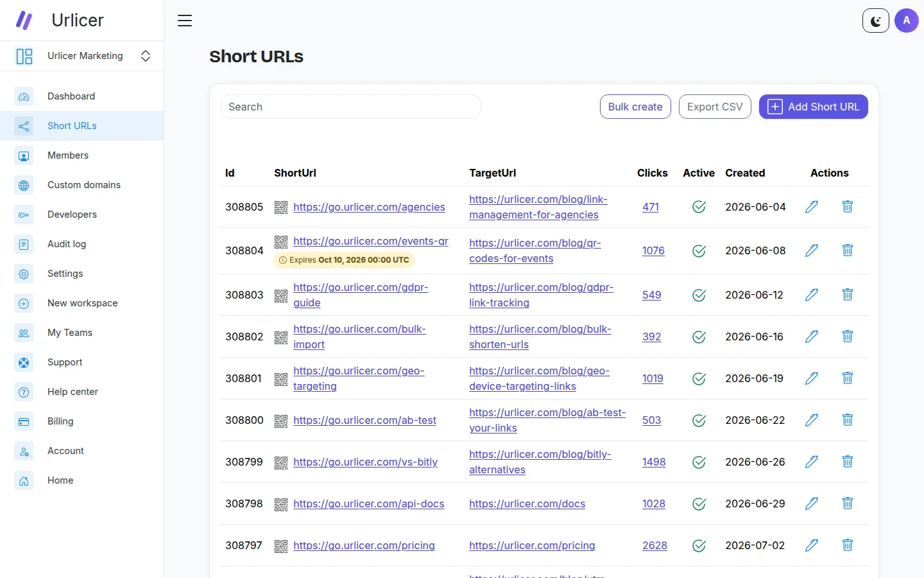Delete the short URL with id 308802
Viewport: 924px width, 578px height.
point(848,337)
